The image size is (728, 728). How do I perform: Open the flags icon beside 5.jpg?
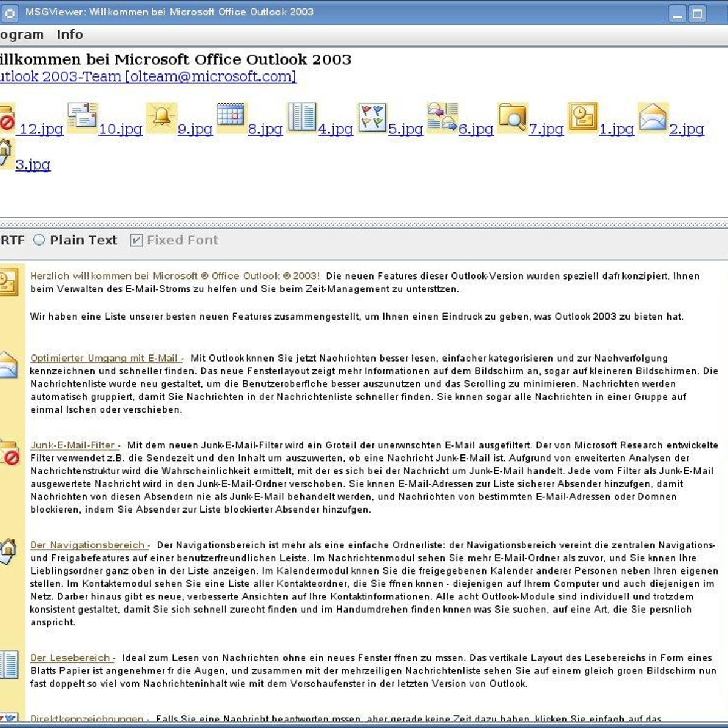(372, 118)
